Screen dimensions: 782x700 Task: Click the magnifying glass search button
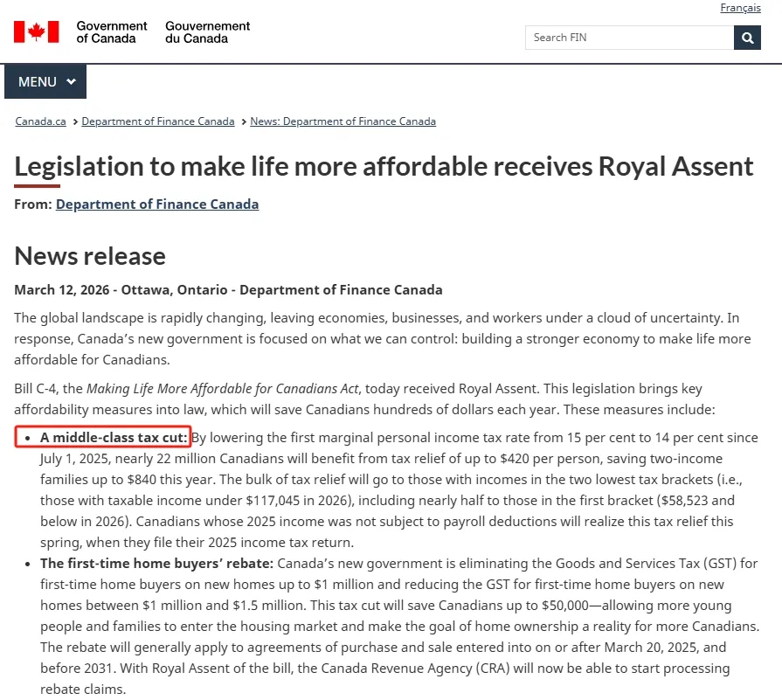[747, 38]
